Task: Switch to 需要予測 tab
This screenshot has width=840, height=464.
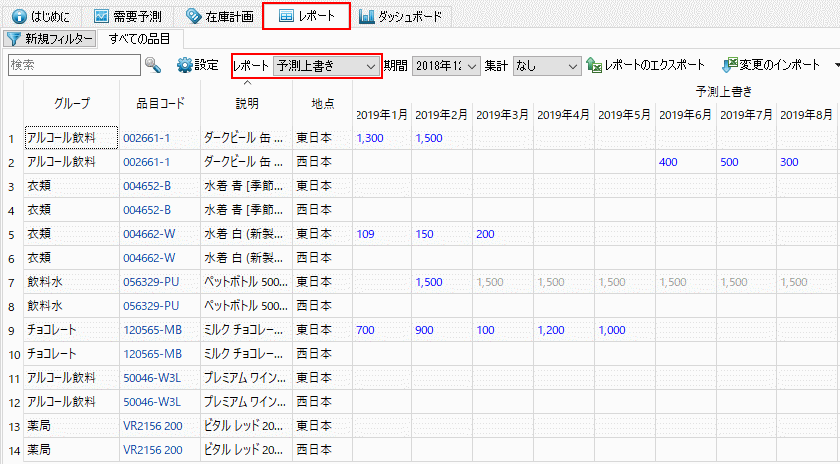Action: [x=129, y=16]
